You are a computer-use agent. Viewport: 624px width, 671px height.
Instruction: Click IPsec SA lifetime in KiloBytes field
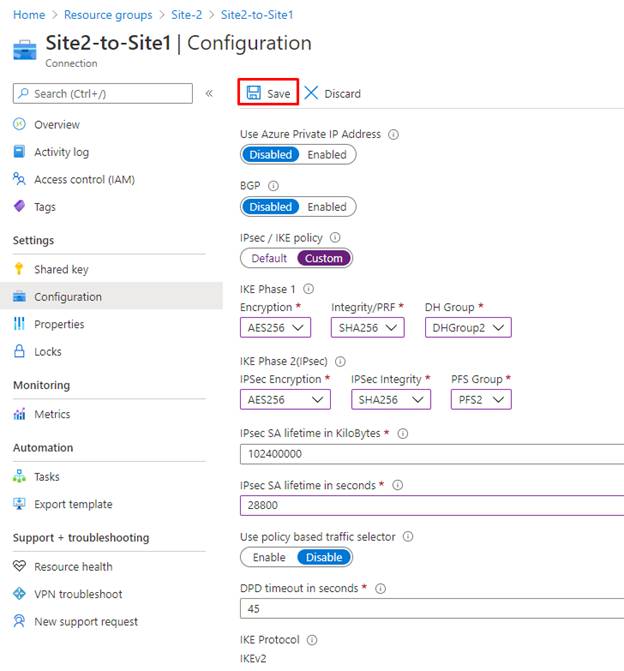pyautogui.click(x=431, y=454)
